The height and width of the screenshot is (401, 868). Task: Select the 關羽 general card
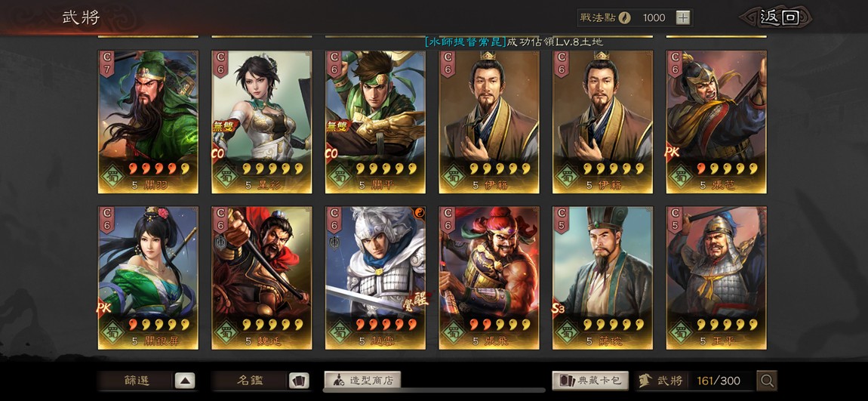click(148, 122)
